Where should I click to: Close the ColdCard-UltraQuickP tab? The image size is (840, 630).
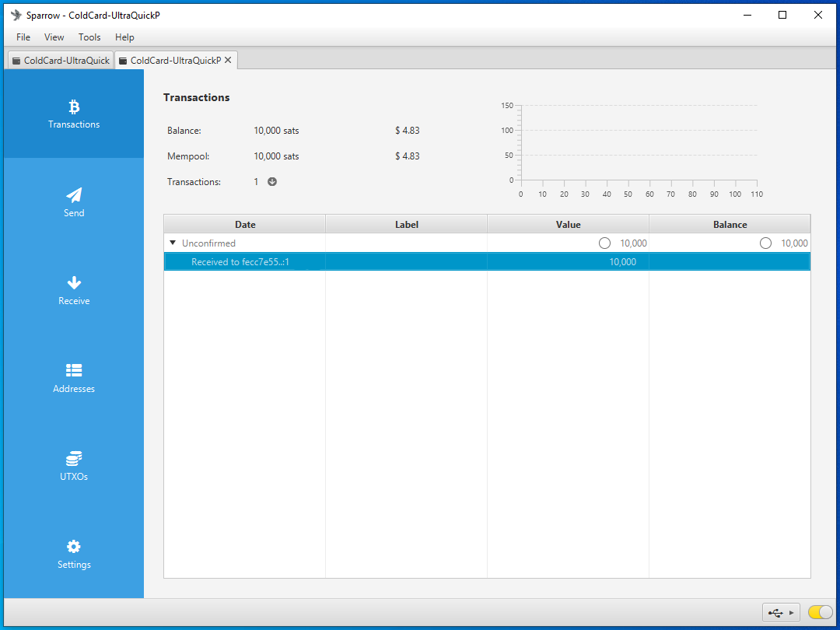228,60
